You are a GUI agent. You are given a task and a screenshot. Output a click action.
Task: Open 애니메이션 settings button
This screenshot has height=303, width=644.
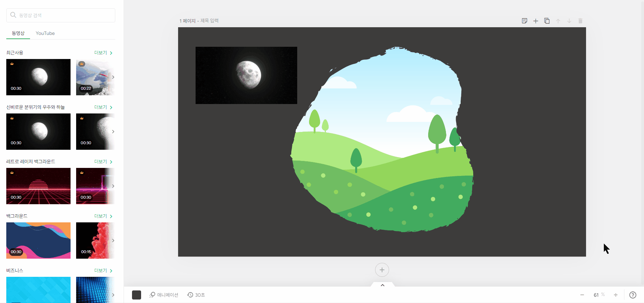coord(164,295)
